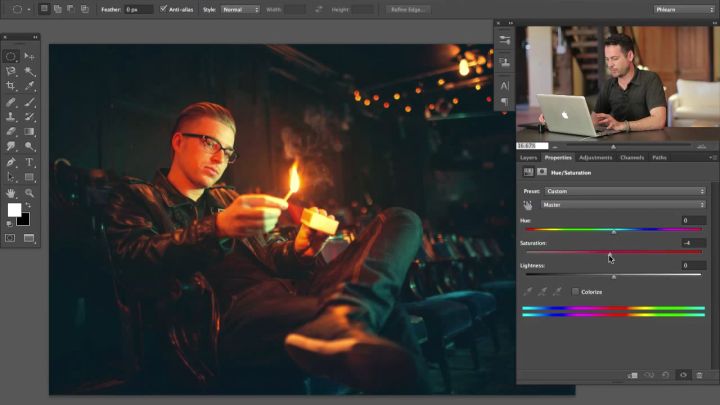Viewport: 720px width, 405px height.
Task: Select the Crop tool
Action: (x=11, y=86)
